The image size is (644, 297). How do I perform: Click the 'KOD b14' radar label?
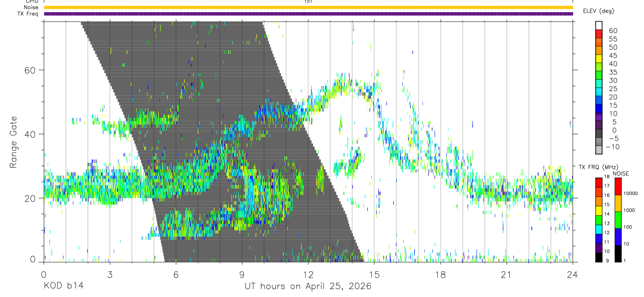point(63,287)
